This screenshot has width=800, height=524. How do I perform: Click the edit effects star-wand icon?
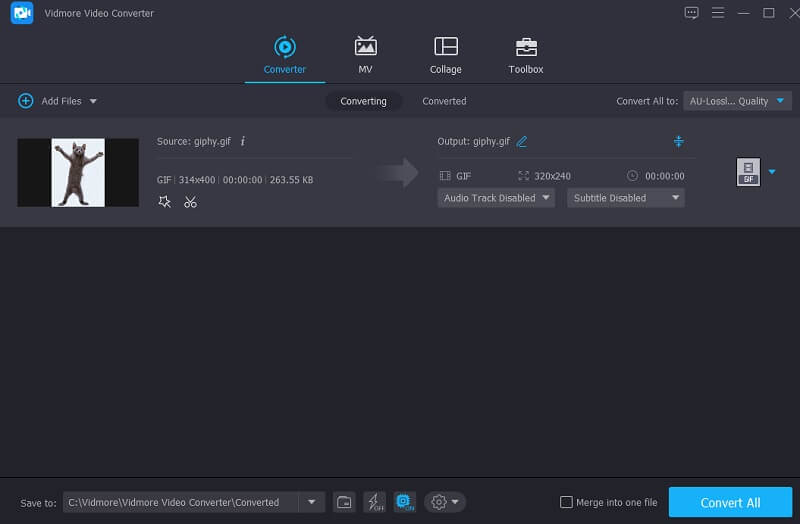pos(165,202)
